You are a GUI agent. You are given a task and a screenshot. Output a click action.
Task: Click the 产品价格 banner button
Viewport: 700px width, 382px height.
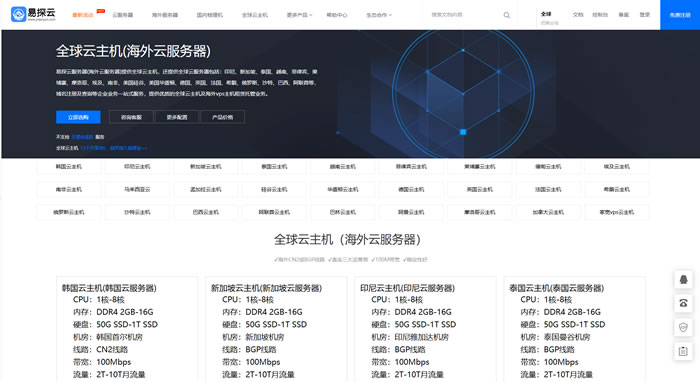pos(222,117)
